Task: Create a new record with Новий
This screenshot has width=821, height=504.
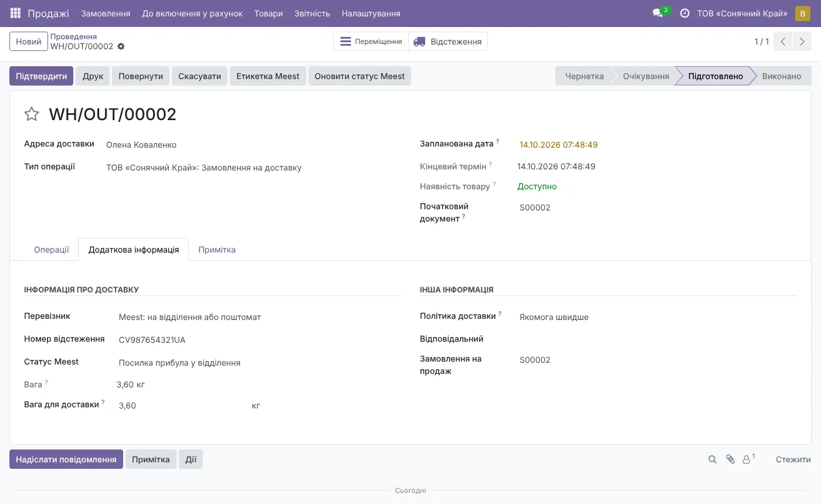Action: 29,42
